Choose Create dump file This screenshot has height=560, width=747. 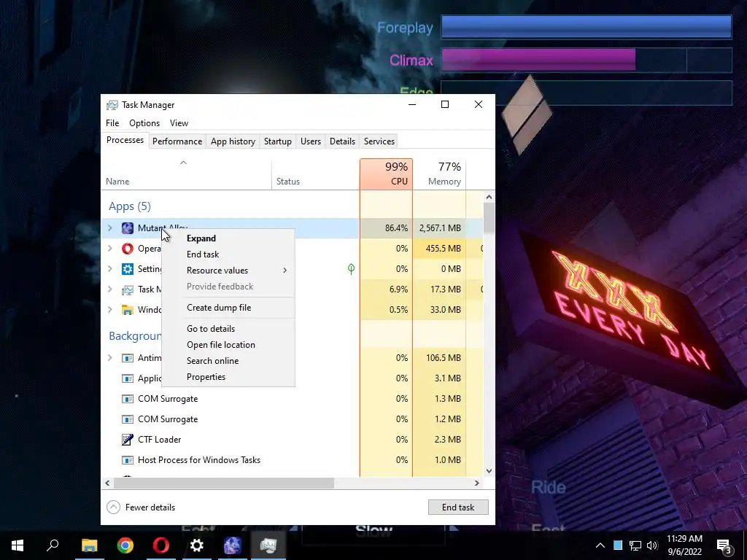228,308
